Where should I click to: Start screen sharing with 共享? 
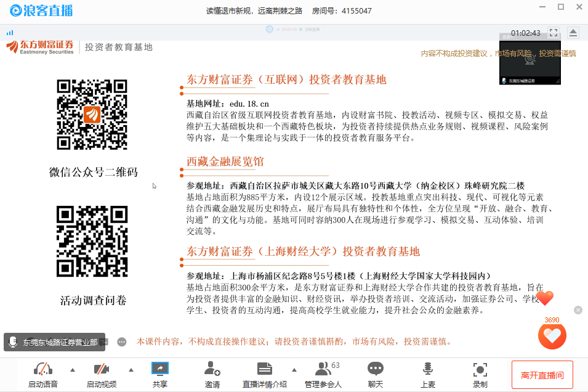tap(160, 369)
